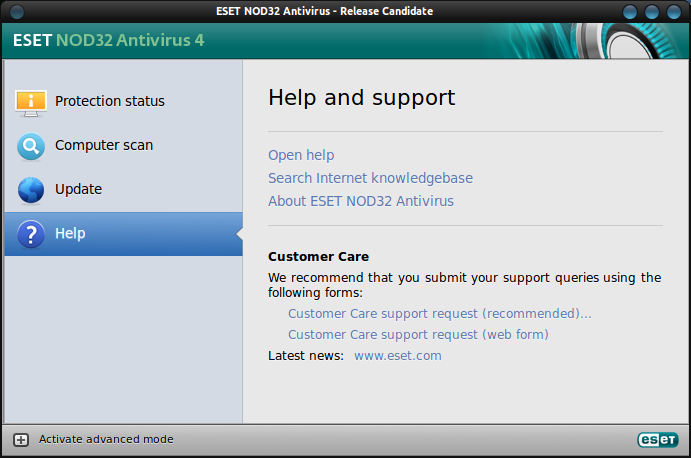Screen dimensions: 691x458
Task: Open About ESET NOD32 Antivirus
Action: point(360,201)
